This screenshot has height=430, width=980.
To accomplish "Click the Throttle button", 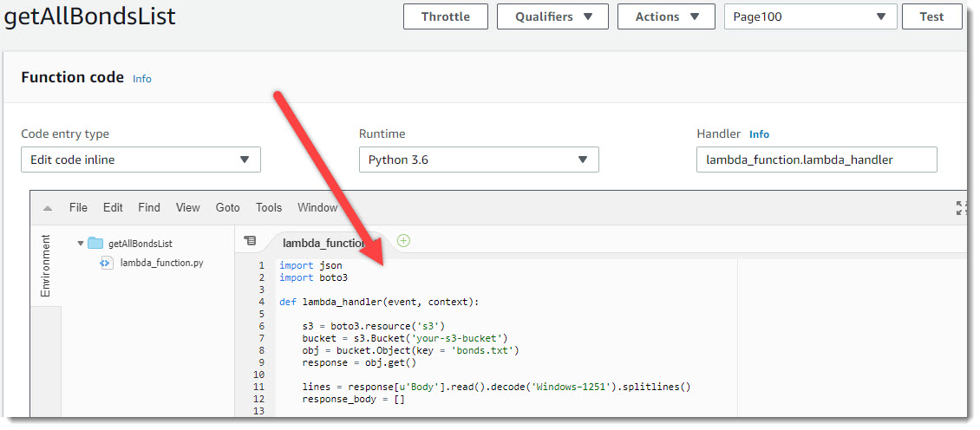I will point(446,16).
